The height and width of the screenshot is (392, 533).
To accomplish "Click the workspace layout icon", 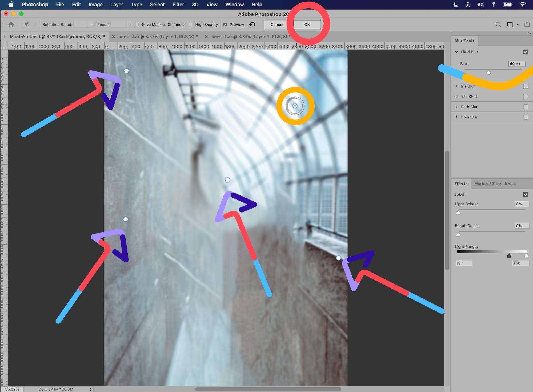I will pos(510,25).
